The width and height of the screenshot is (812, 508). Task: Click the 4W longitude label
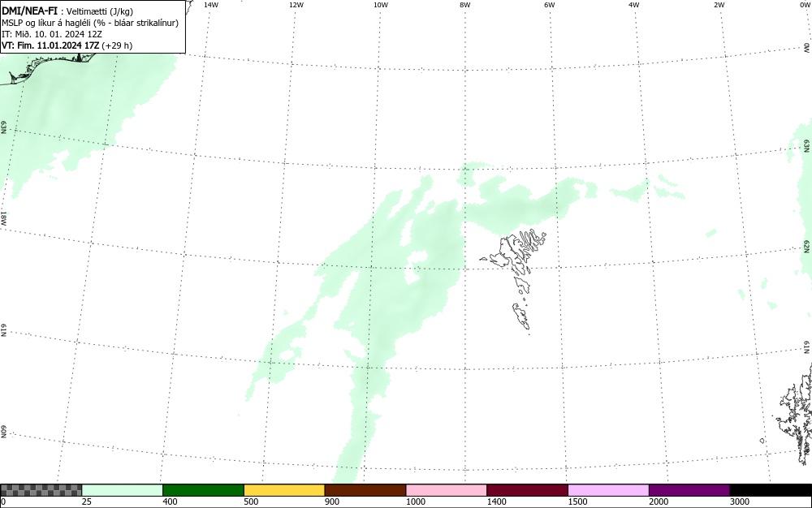(634, 5)
